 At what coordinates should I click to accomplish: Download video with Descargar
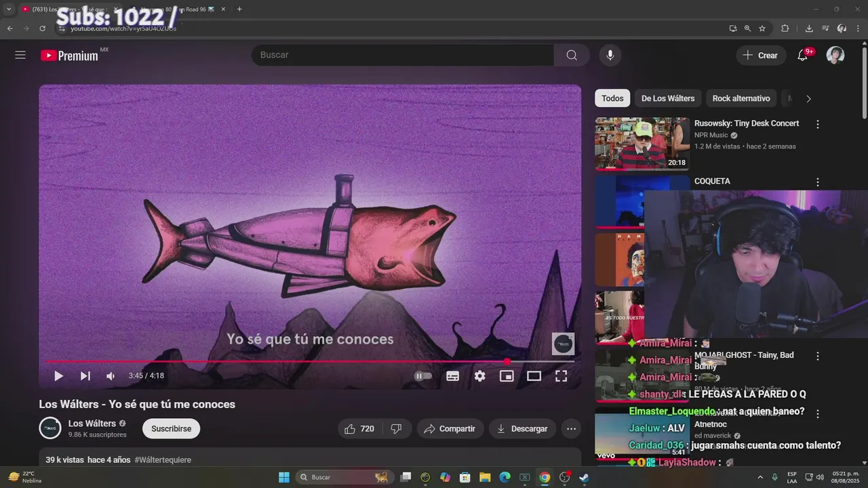522,428
